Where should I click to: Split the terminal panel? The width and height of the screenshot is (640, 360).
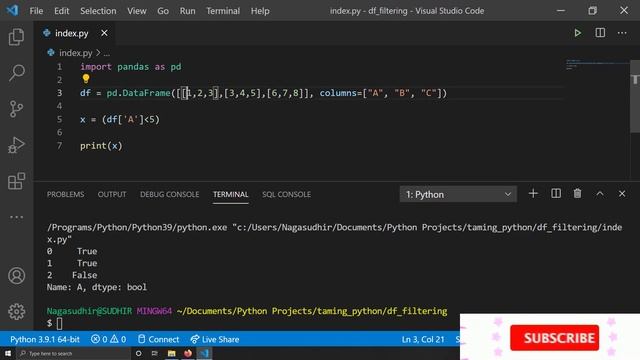(x=556, y=193)
